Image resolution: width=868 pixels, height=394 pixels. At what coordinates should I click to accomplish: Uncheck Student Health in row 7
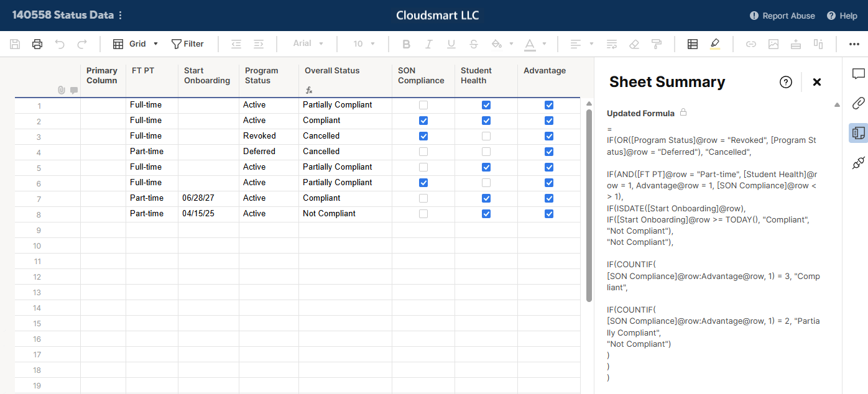click(x=486, y=198)
